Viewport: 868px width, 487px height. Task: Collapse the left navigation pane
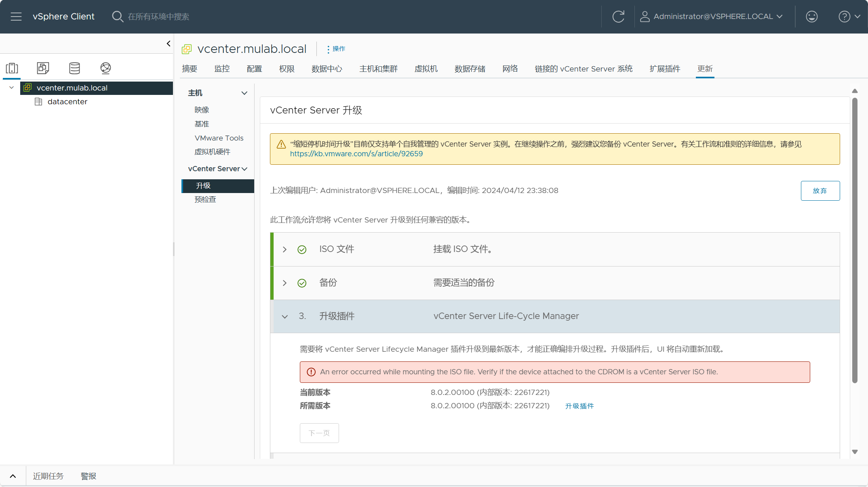[169, 44]
